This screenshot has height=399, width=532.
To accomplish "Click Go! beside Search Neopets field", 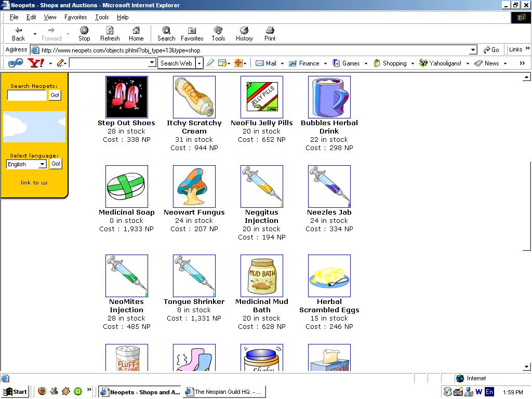I will click(55, 96).
